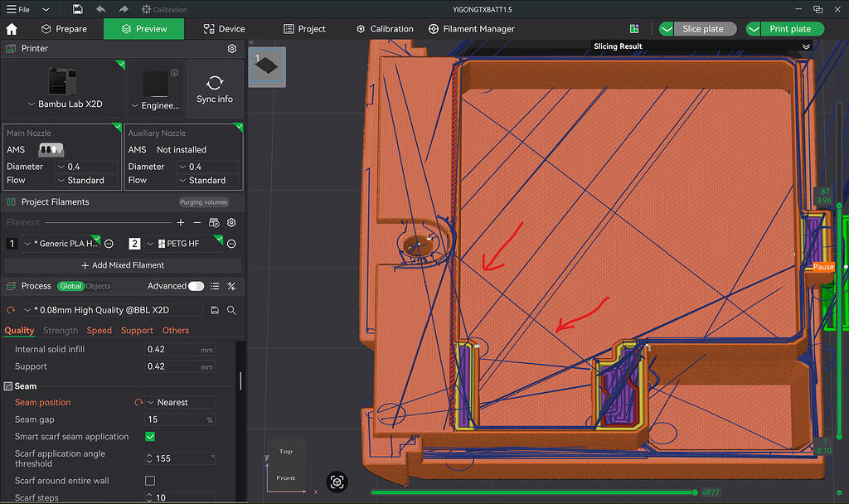Open the PETG HF filament dropdown
This screenshot has width=849, height=504.
pos(183,244)
